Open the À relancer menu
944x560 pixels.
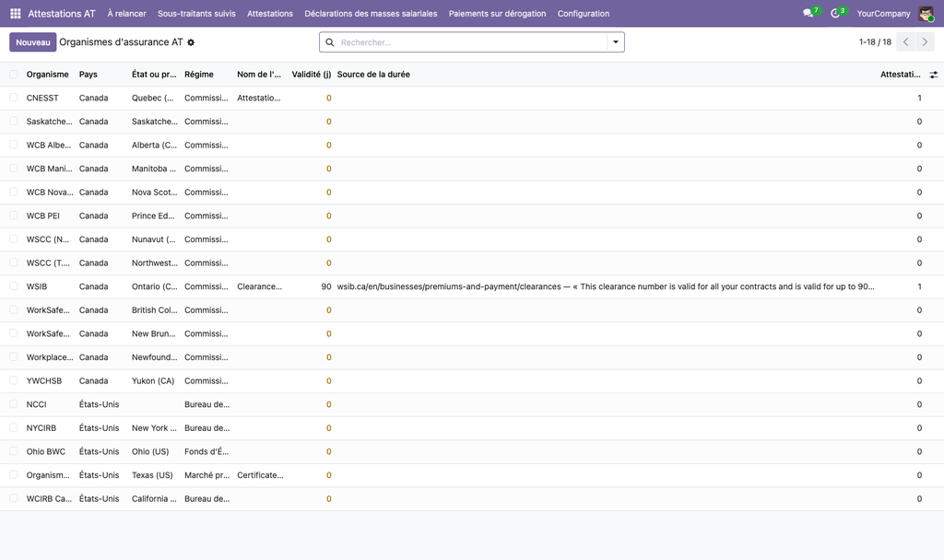tap(126, 13)
